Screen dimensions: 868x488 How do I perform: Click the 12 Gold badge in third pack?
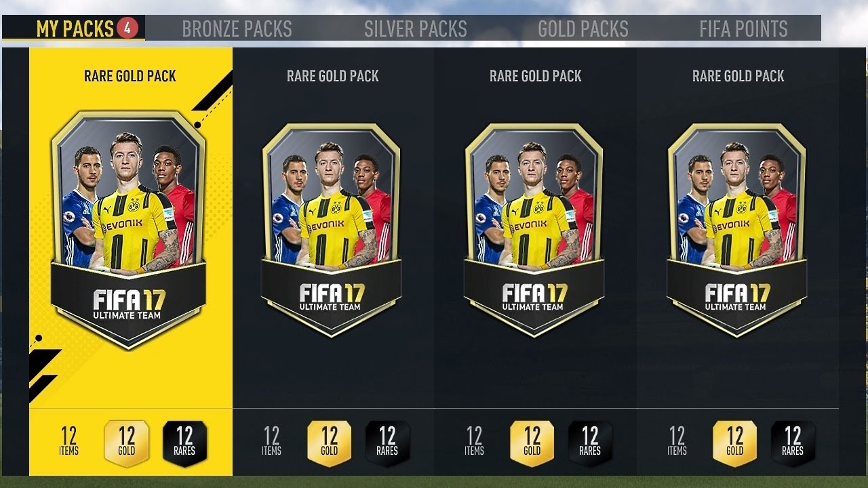pyautogui.click(x=532, y=443)
